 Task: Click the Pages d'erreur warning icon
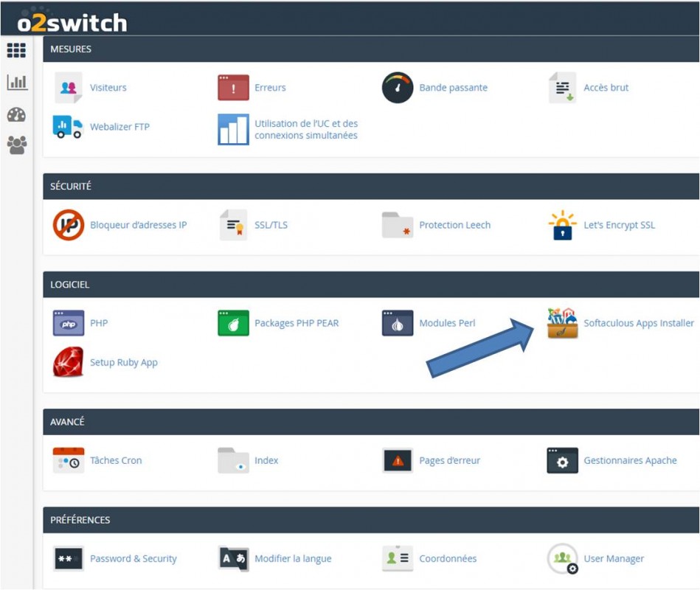click(398, 460)
